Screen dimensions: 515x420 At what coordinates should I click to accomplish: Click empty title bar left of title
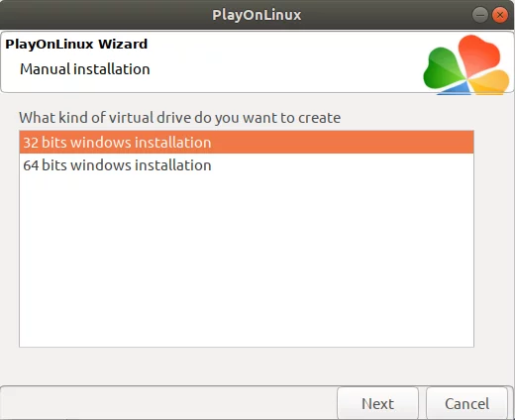(106, 15)
